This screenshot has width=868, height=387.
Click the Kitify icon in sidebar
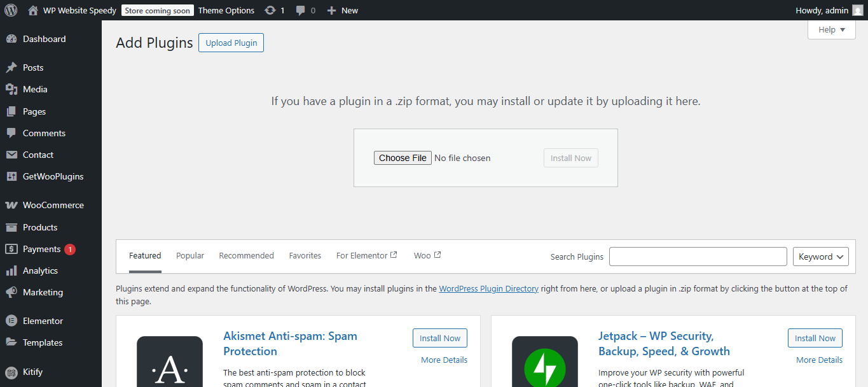(x=11, y=372)
